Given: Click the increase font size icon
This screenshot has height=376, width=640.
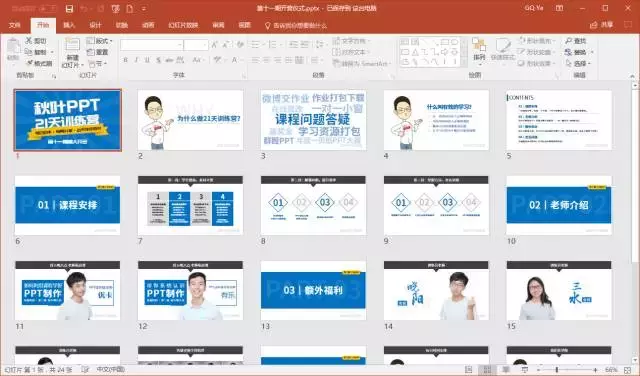Looking at the screenshot, I should pyautogui.click(x=215, y=45).
